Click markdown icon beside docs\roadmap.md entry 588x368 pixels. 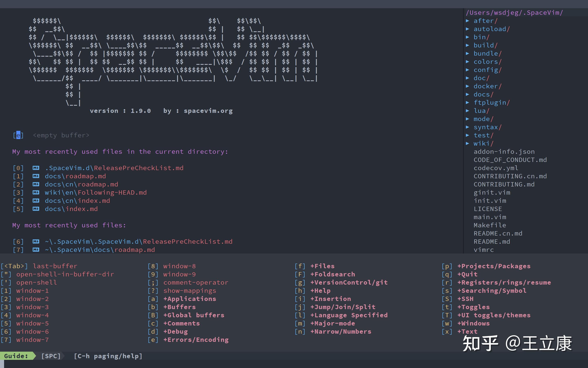(36, 176)
